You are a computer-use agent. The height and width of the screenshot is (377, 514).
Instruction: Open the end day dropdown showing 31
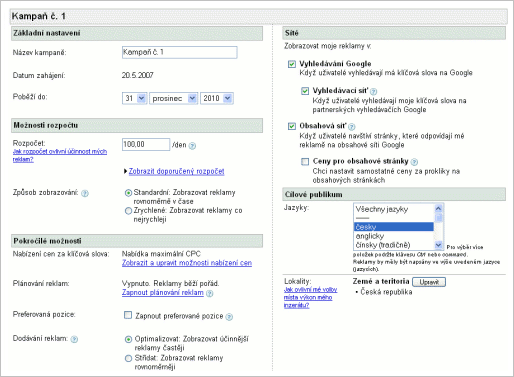click(x=135, y=98)
